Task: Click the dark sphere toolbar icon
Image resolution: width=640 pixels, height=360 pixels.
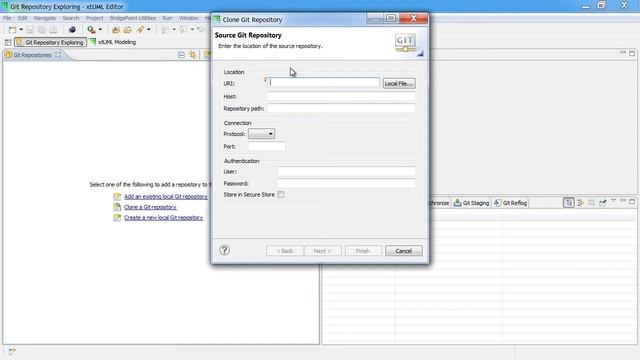Action: click(72, 29)
